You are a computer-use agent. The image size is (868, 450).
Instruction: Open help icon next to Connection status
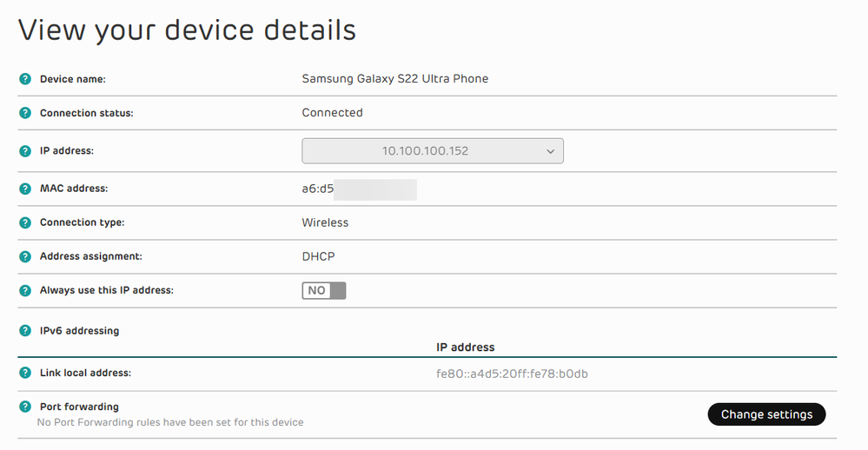point(25,113)
